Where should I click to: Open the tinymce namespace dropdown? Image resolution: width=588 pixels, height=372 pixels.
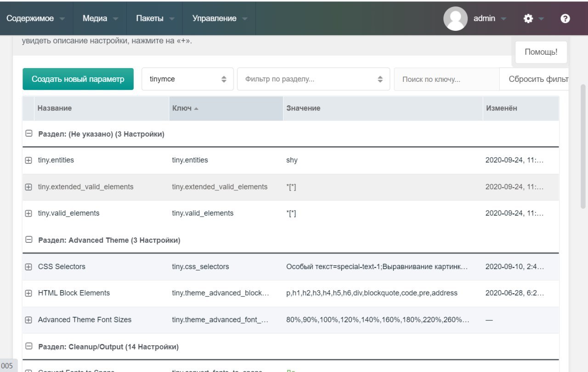coord(187,79)
